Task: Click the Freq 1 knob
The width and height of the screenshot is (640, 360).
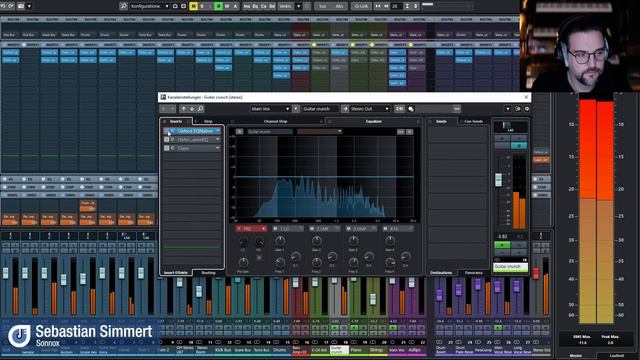Action: 280,262
